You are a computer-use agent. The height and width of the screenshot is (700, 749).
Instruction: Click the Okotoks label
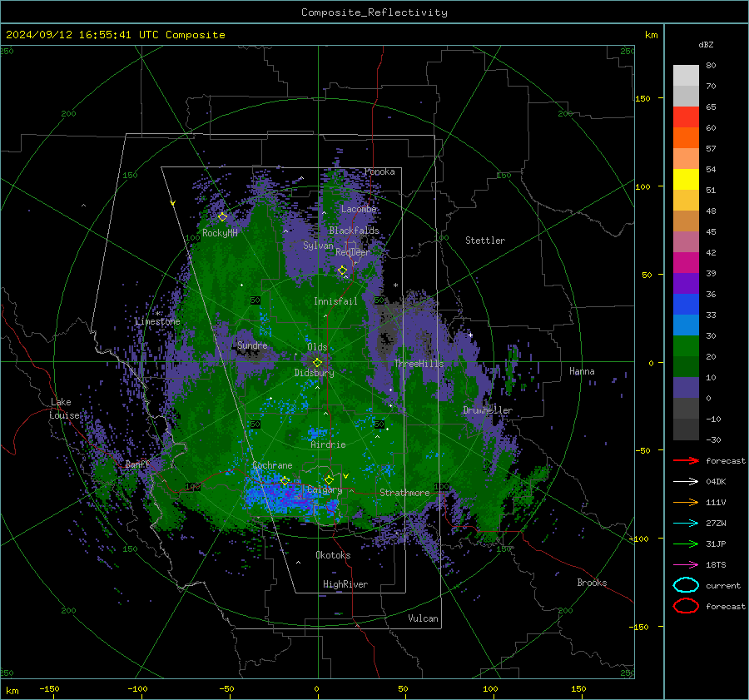pyautogui.click(x=333, y=555)
